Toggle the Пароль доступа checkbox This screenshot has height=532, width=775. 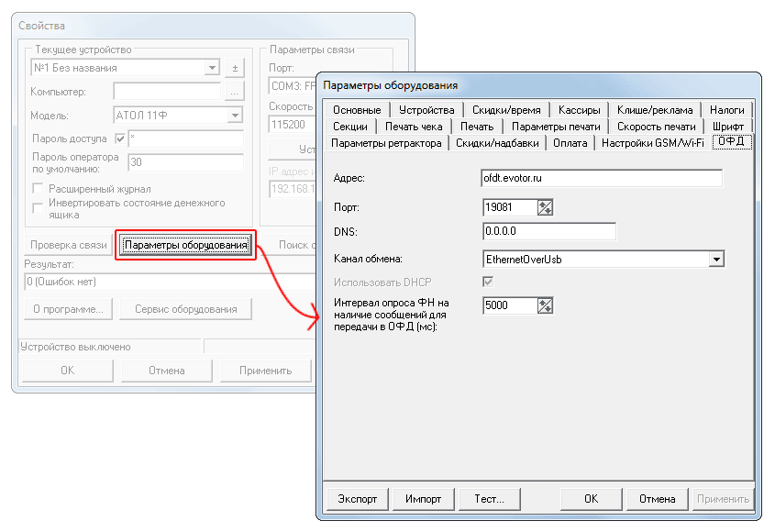click(x=119, y=139)
